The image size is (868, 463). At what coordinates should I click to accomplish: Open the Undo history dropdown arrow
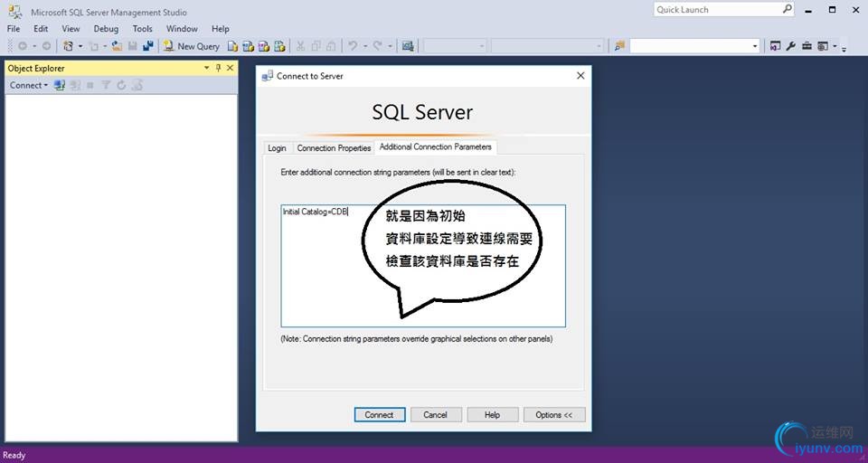click(x=364, y=46)
